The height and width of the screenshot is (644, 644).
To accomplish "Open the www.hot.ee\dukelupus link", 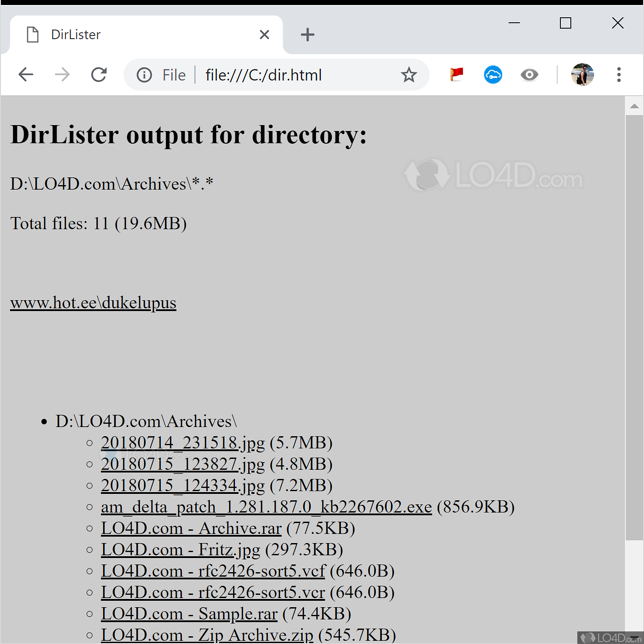I will pos(93,302).
